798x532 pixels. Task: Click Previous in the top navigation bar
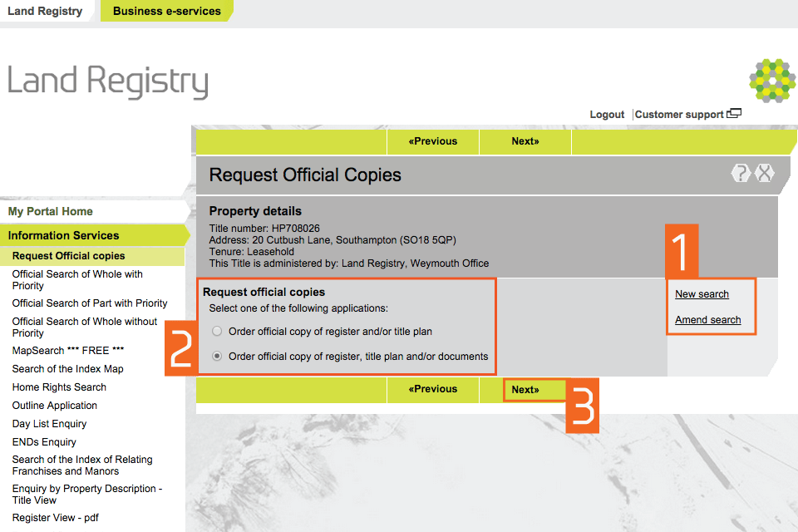tap(433, 141)
